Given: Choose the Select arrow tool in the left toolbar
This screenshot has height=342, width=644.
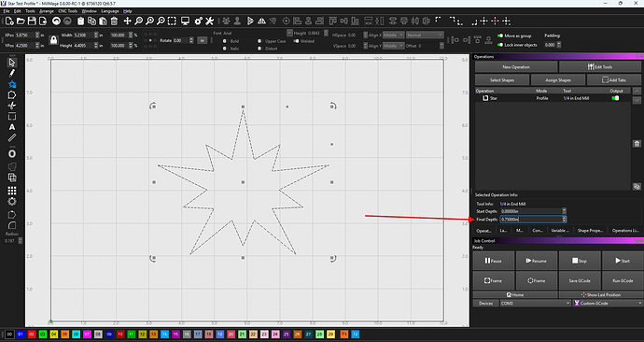Looking at the screenshot, I should click(12, 63).
